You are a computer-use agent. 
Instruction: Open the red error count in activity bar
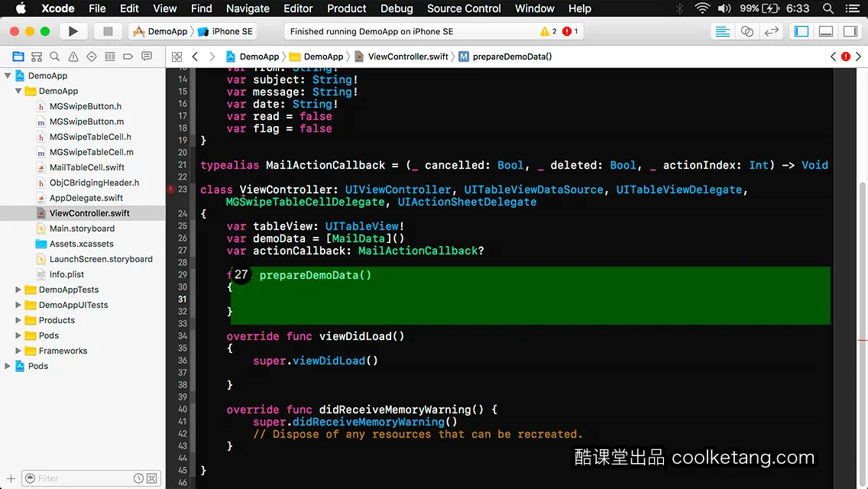coord(570,31)
